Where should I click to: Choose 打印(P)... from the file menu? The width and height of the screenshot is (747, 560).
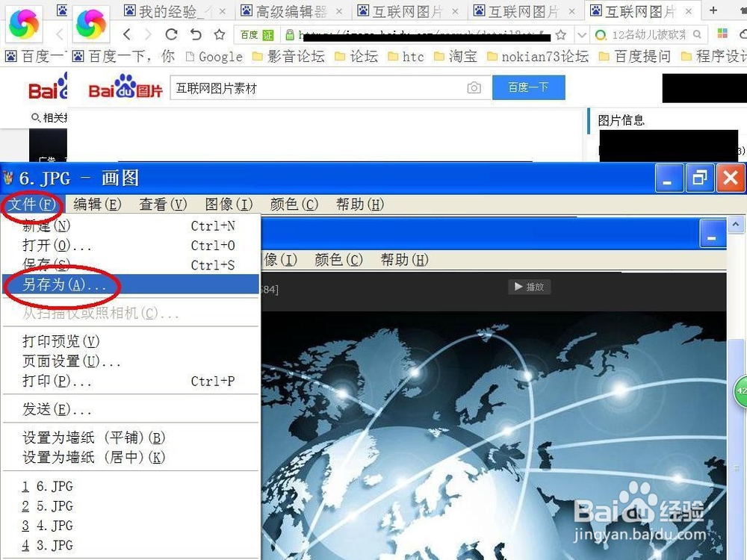click(131, 381)
